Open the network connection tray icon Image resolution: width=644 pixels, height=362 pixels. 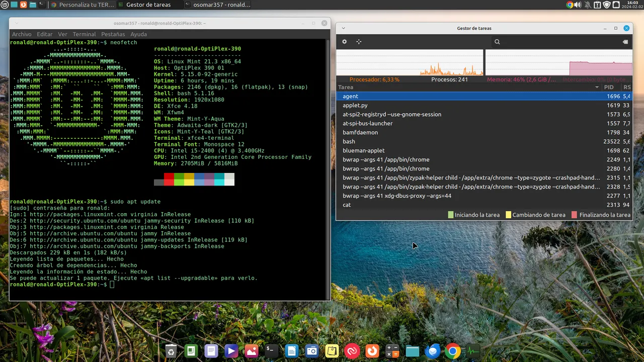click(x=616, y=5)
